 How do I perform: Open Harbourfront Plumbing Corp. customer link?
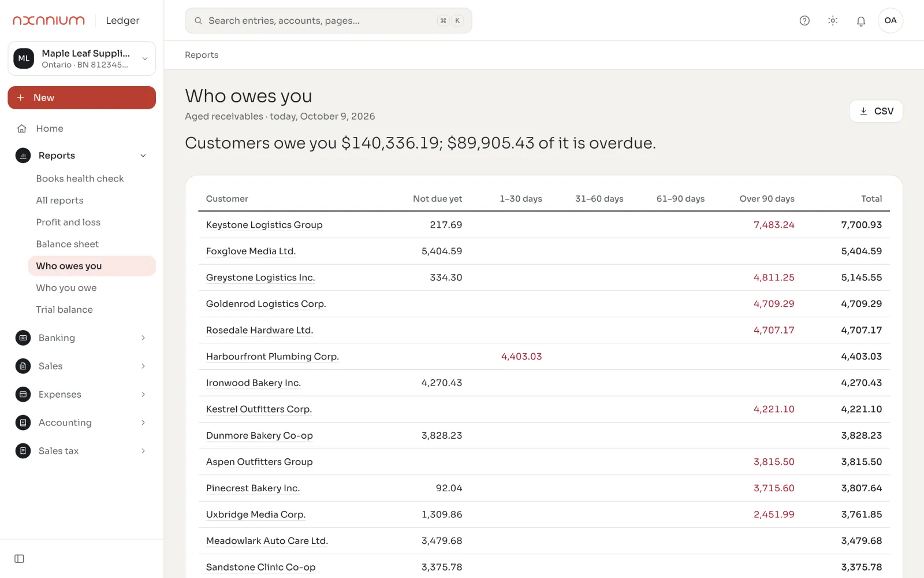pyautogui.click(x=272, y=357)
